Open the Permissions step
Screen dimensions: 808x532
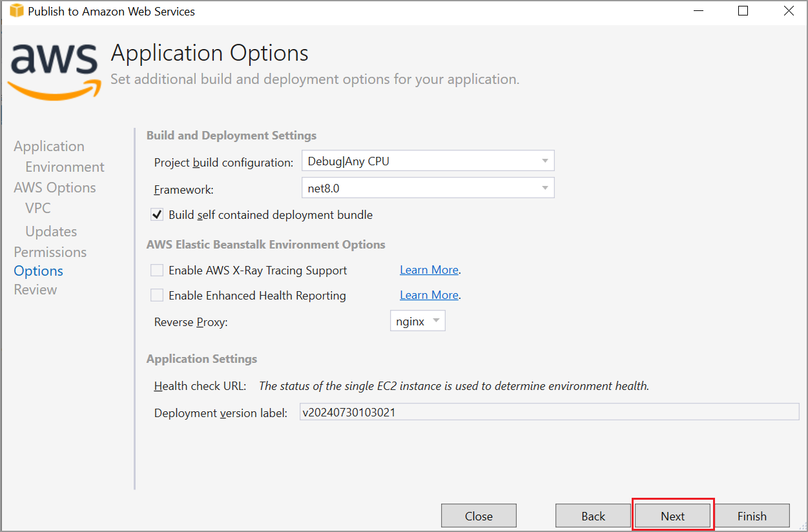(50, 251)
